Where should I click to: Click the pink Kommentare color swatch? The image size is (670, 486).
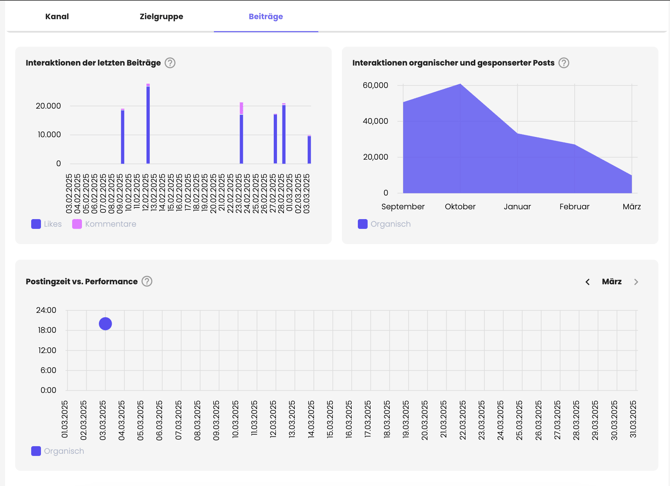[x=77, y=224]
